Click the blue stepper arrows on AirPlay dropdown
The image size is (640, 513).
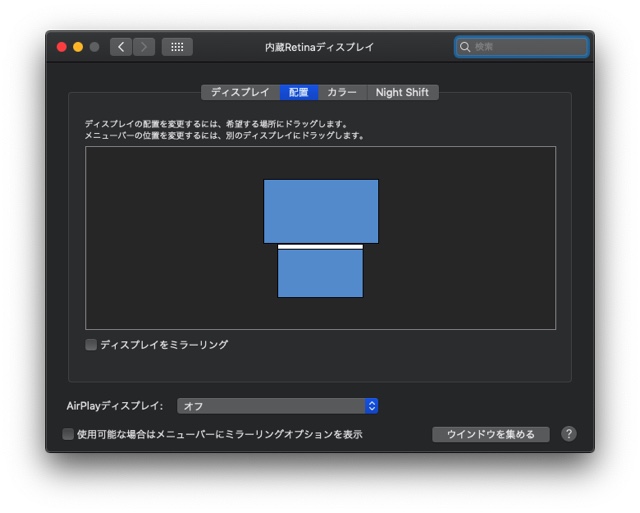371,406
